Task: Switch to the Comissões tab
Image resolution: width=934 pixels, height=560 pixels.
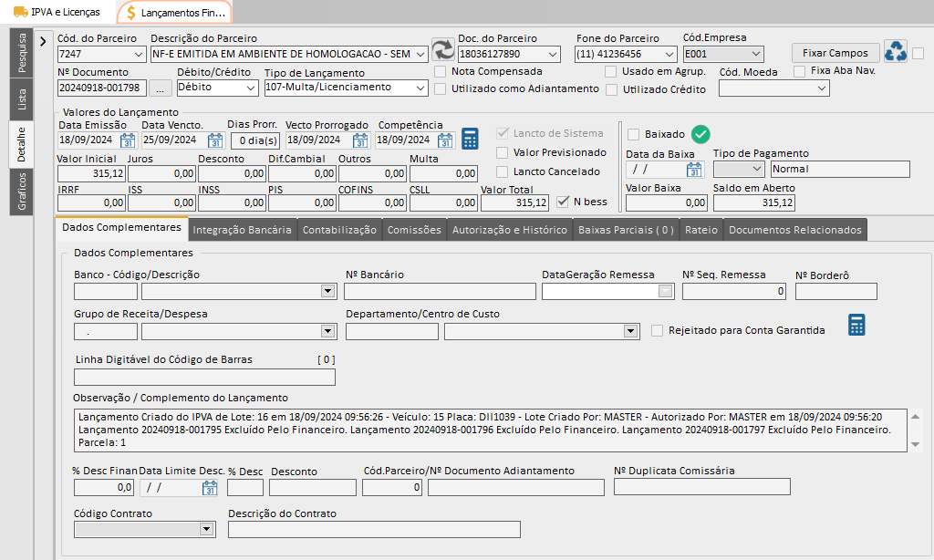Action: pos(414,230)
